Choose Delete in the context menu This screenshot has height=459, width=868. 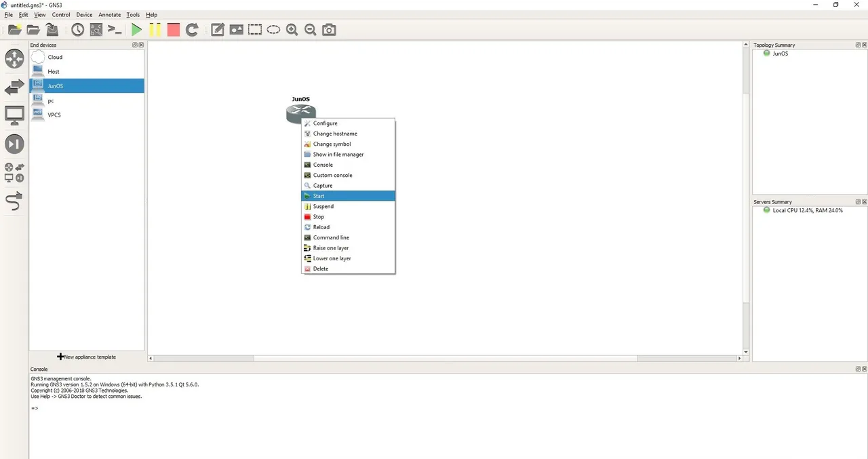tap(348, 268)
